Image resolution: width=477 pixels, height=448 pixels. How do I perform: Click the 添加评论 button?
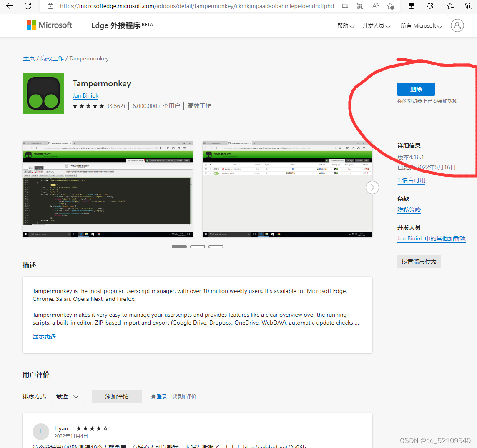(x=116, y=396)
